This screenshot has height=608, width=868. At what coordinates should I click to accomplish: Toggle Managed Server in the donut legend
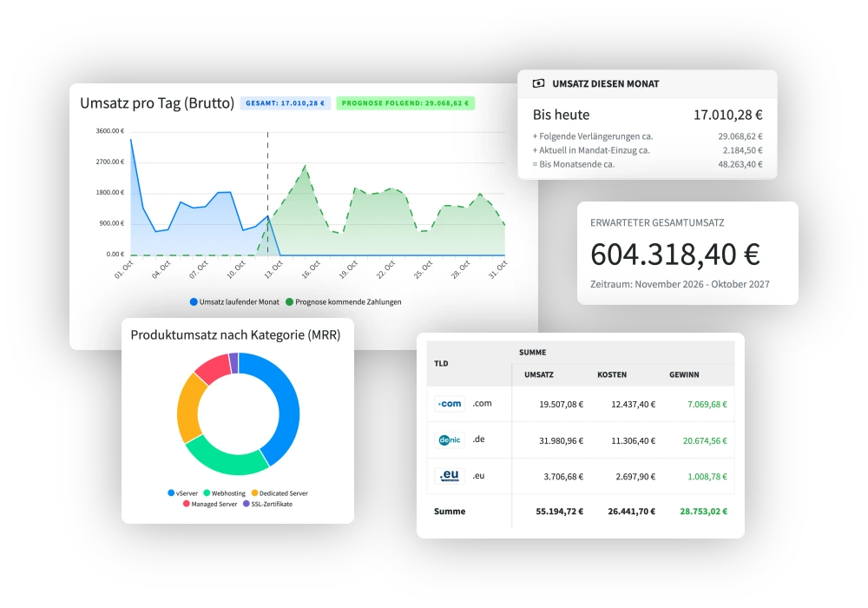click(210, 504)
